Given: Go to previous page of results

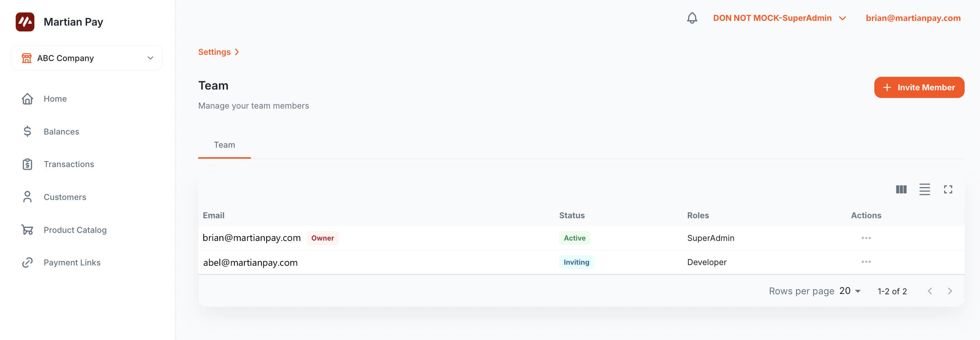Looking at the screenshot, I should pyautogui.click(x=930, y=291).
